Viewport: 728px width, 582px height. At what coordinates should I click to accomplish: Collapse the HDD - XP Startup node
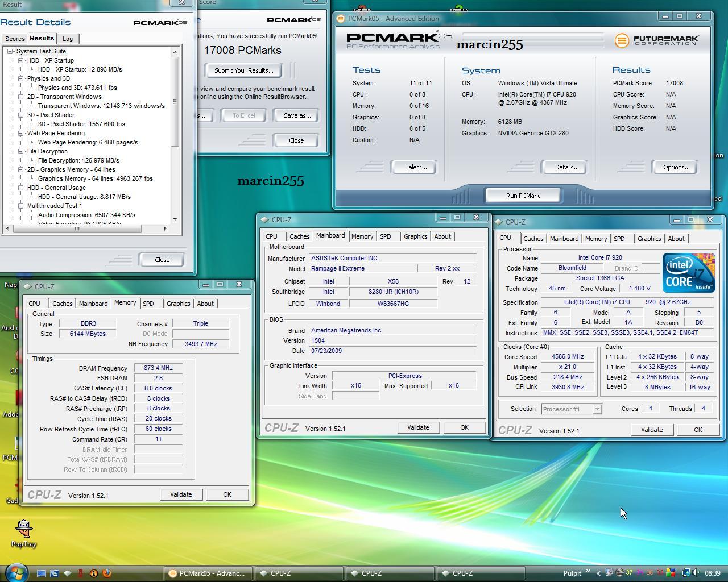[x=20, y=60]
